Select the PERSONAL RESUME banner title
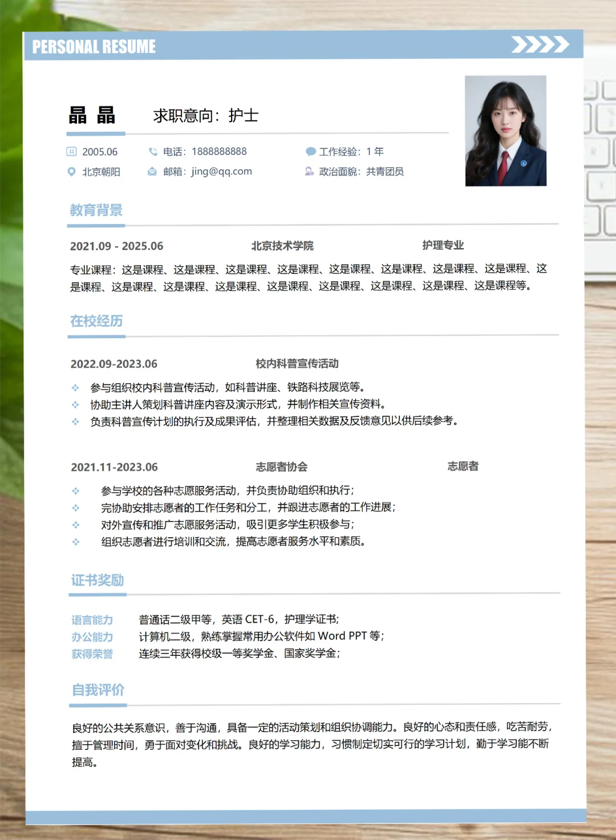The image size is (616, 840). (94, 46)
